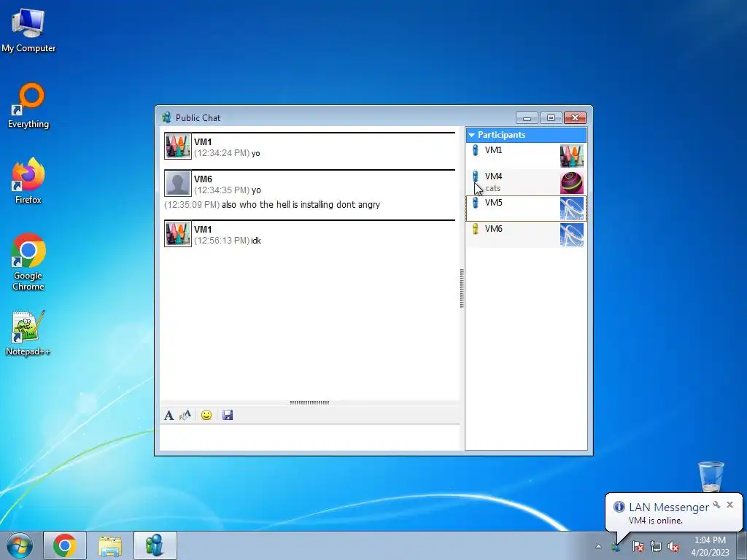The image size is (747, 560).
Task: Click the 12:56:13 PM 'idk' message
Action: click(x=228, y=241)
